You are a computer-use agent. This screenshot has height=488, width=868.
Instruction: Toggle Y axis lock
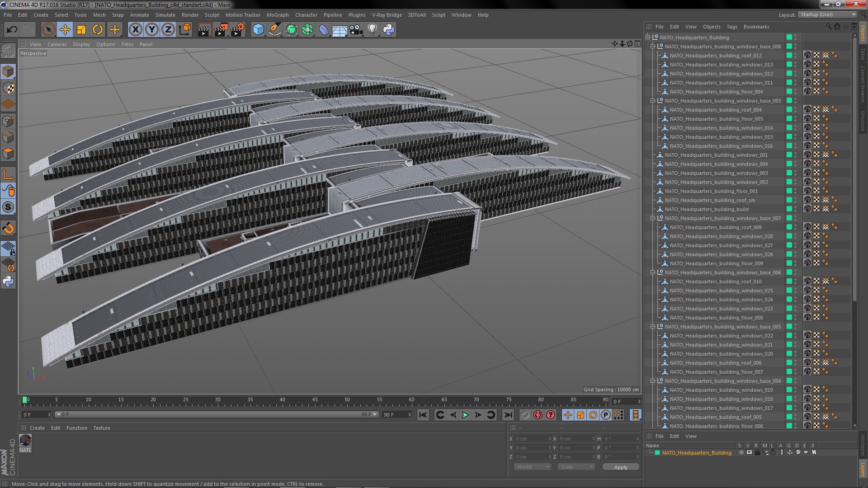(152, 30)
